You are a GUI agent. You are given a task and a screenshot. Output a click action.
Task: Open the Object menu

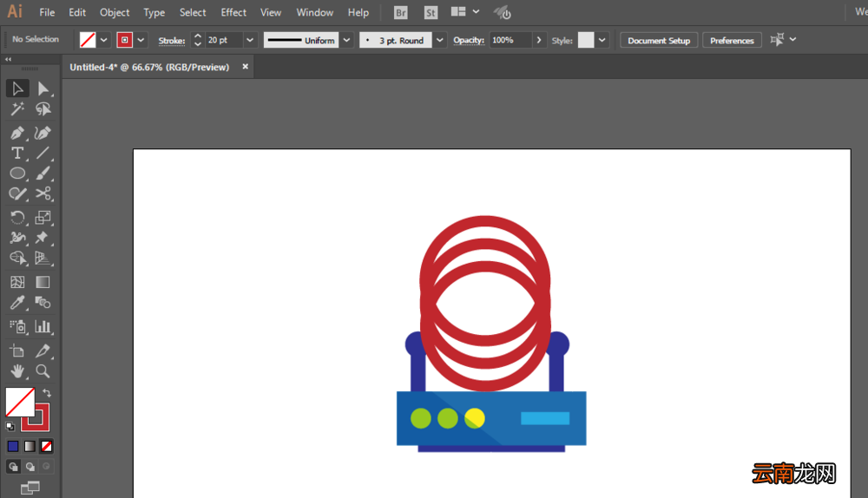pyautogui.click(x=115, y=12)
